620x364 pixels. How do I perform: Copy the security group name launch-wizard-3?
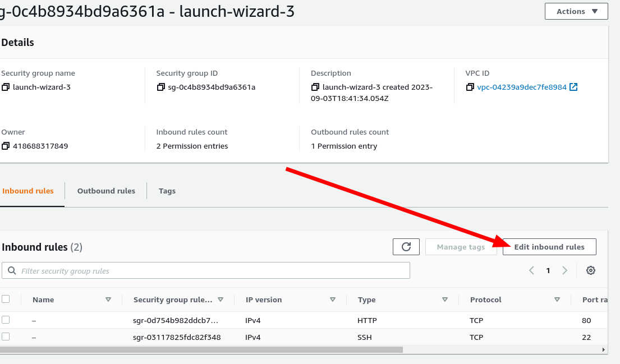coord(6,87)
